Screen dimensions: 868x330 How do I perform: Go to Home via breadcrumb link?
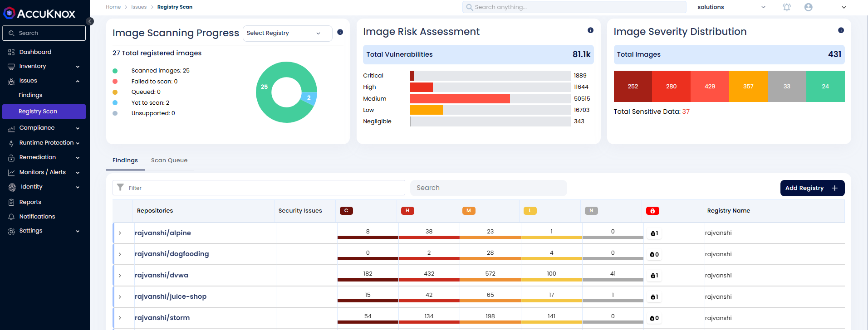(113, 7)
